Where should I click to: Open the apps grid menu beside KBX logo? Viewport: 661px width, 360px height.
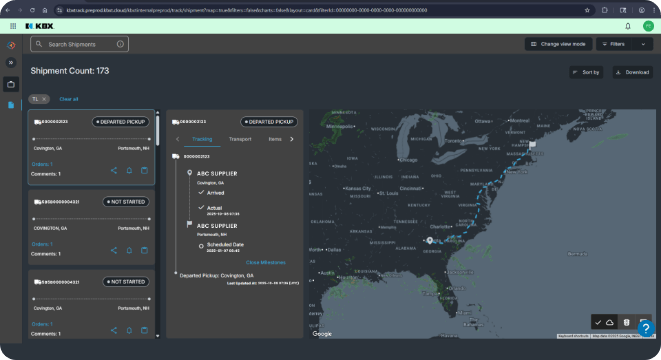(13, 26)
